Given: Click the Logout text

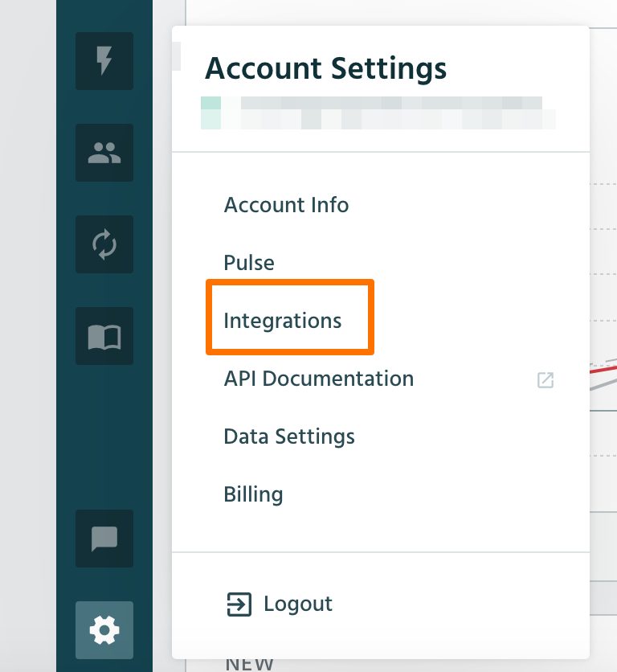Looking at the screenshot, I should tap(298, 604).
